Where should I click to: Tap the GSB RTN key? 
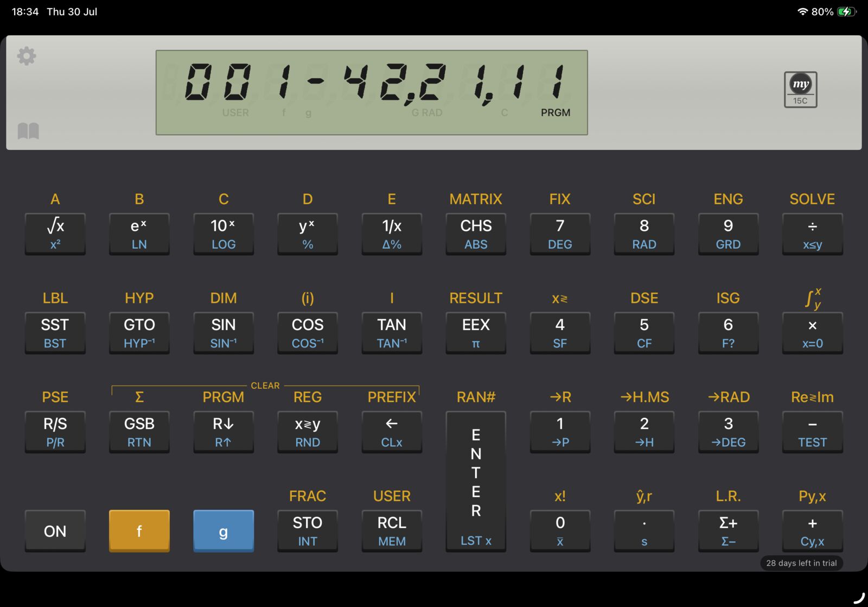pyautogui.click(x=139, y=432)
